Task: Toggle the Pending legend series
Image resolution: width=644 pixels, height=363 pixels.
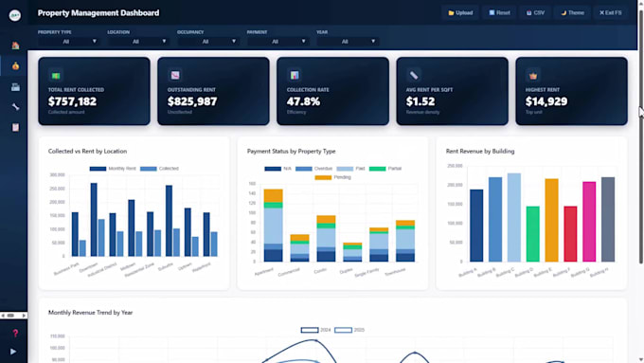Action: point(332,177)
